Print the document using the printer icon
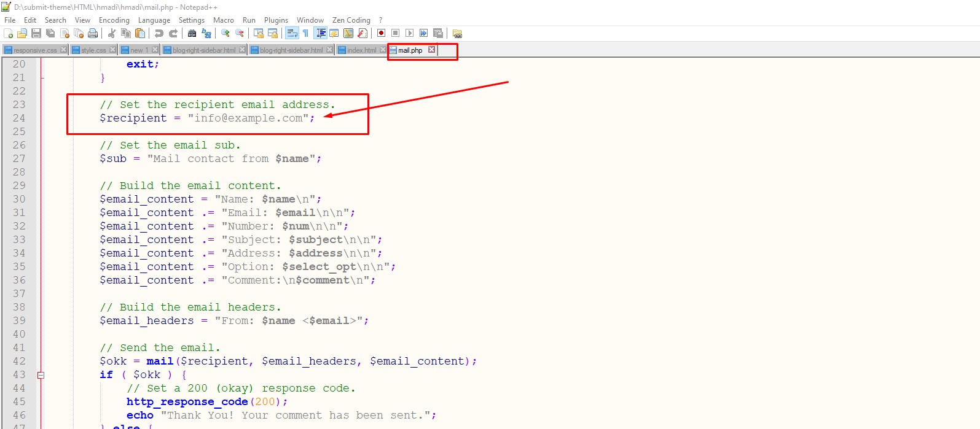 [x=93, y=33]
